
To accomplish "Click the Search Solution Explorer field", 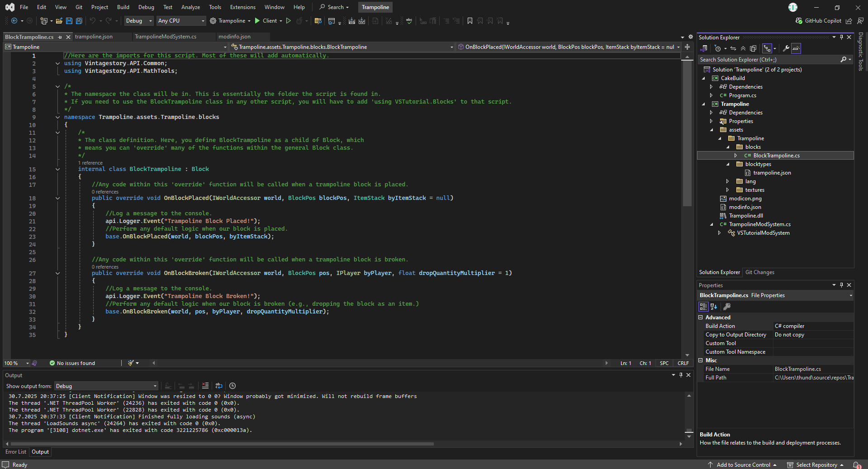I will (x=769, y=60).
